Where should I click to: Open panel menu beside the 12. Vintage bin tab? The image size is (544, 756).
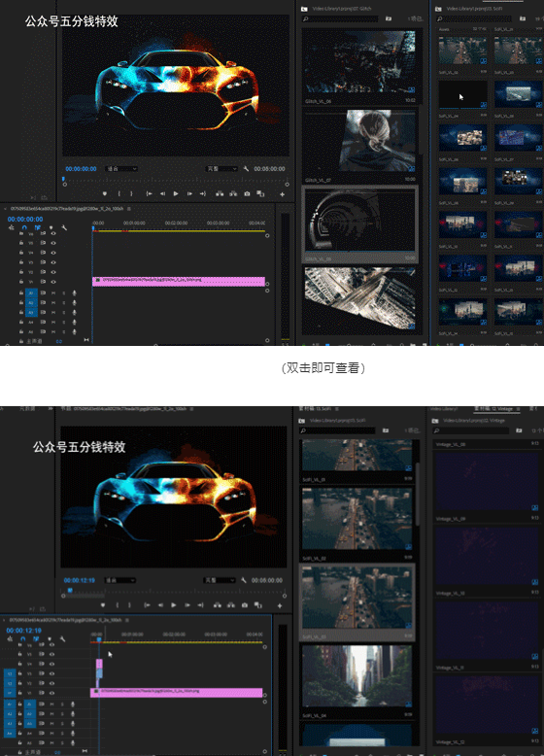click(x=519, y=409)
